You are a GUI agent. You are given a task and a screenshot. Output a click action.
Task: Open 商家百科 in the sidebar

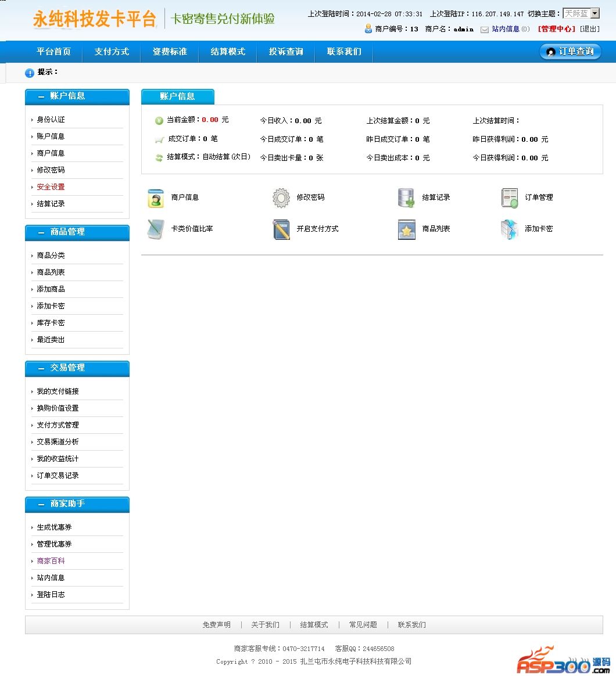click(51, 560)
